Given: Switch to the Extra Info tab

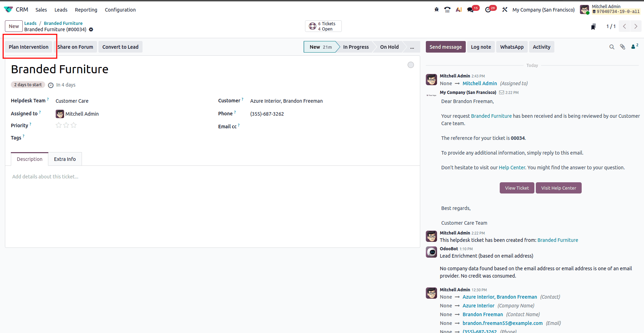Looking at the screenshot, I should coord(65,159).
